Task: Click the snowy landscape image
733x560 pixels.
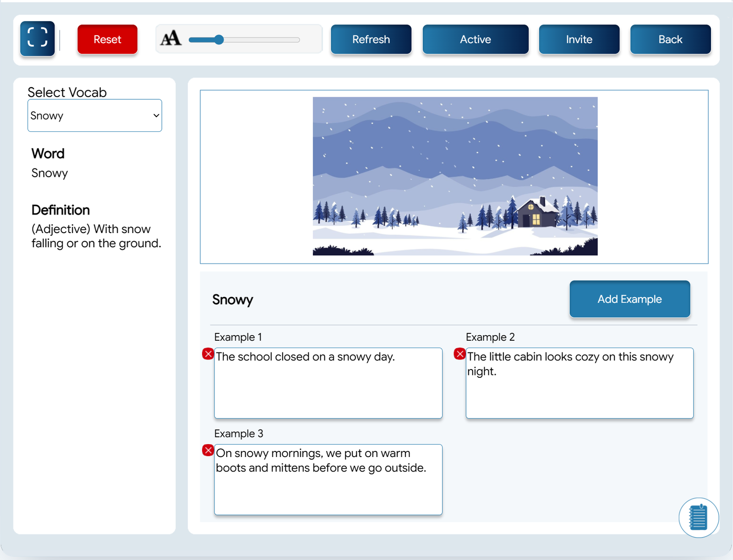Action: tap(455, 176)
